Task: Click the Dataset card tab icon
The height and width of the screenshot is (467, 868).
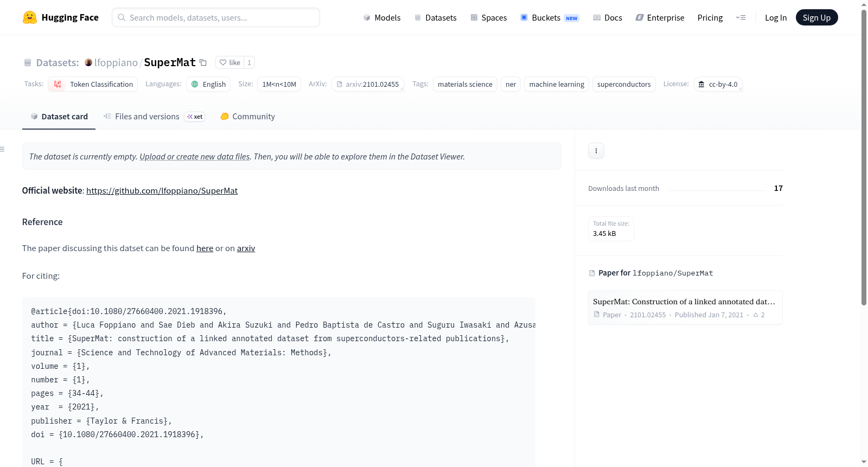Action: (x=34, y=116)
